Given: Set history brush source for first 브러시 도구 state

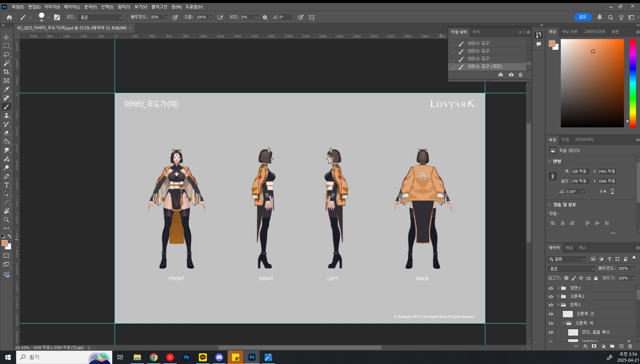Looking at the screenshot, I should pos(452,43).
